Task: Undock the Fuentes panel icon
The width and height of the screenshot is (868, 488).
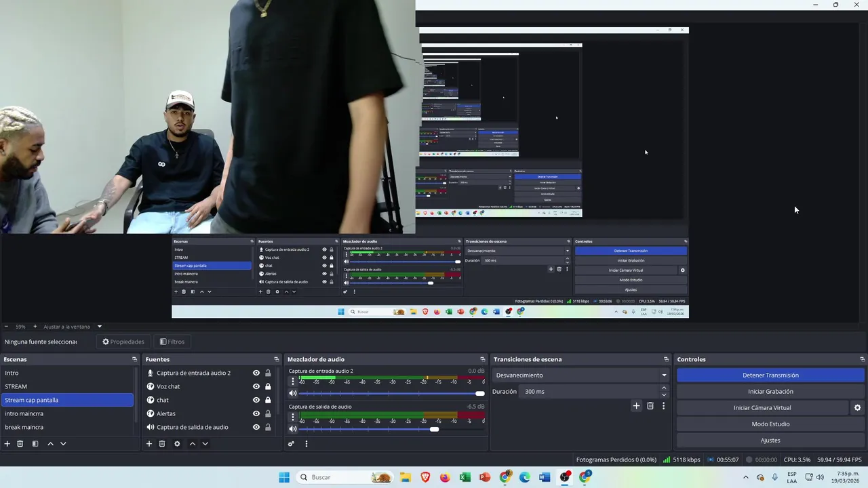Action: 276,359
